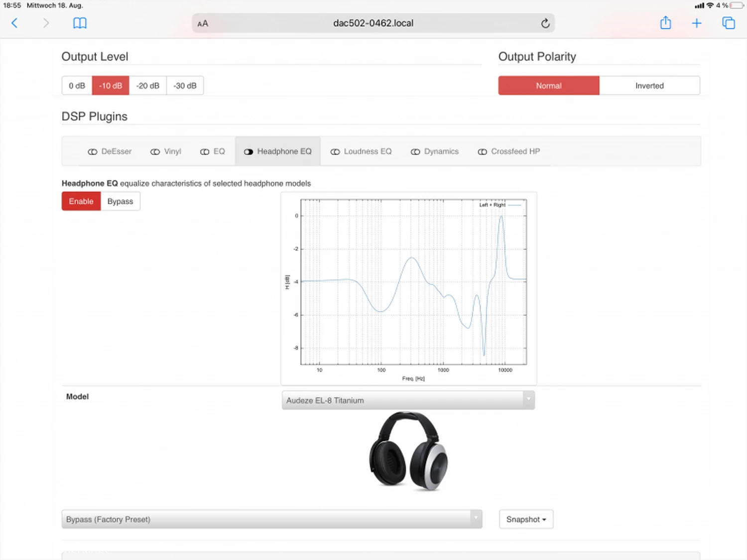Tap the AA reader text size icon
Image resolution: width=747 pixels, height=560 pixels.
tap(203, 23)
